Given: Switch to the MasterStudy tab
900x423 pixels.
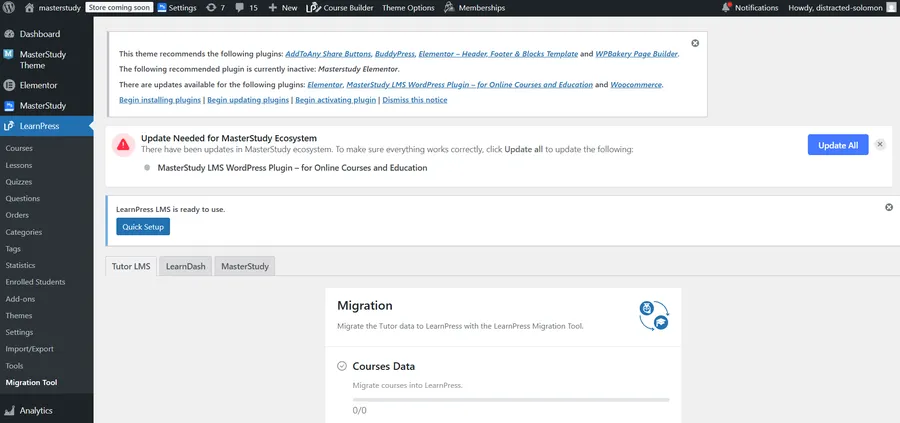Looking at the screenshot, I should [245, 266].
